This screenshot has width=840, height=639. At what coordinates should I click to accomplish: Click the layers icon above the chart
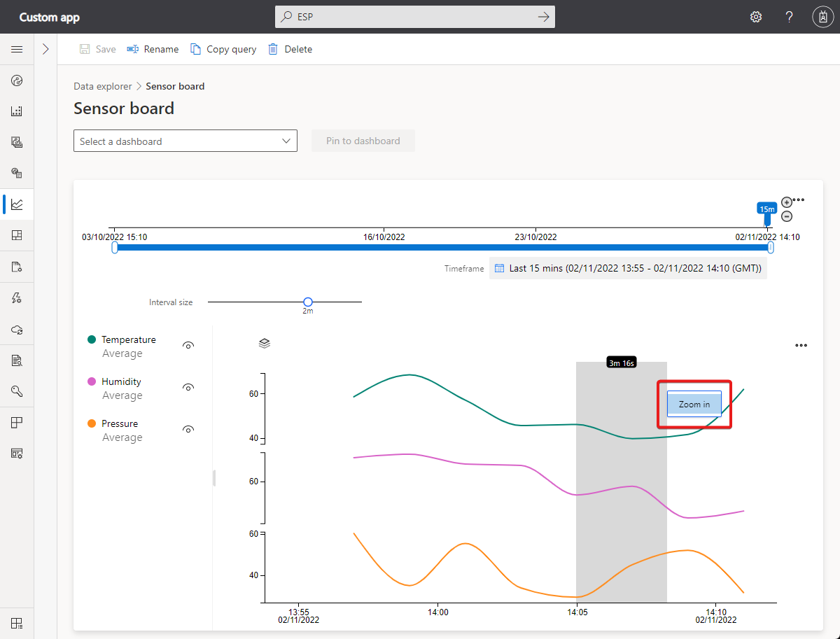pos(264,343)
